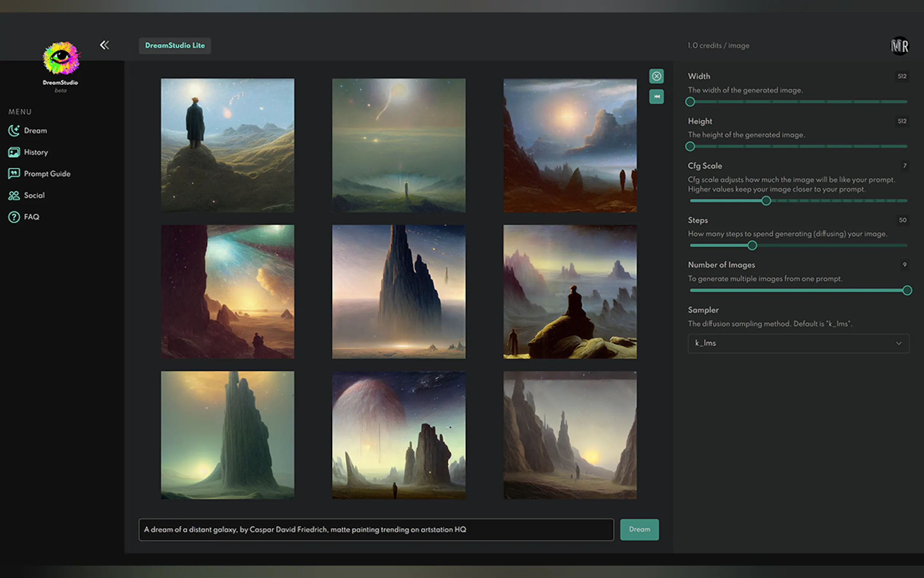Open the Prompt Guide menu item

[x=47, y=174]
